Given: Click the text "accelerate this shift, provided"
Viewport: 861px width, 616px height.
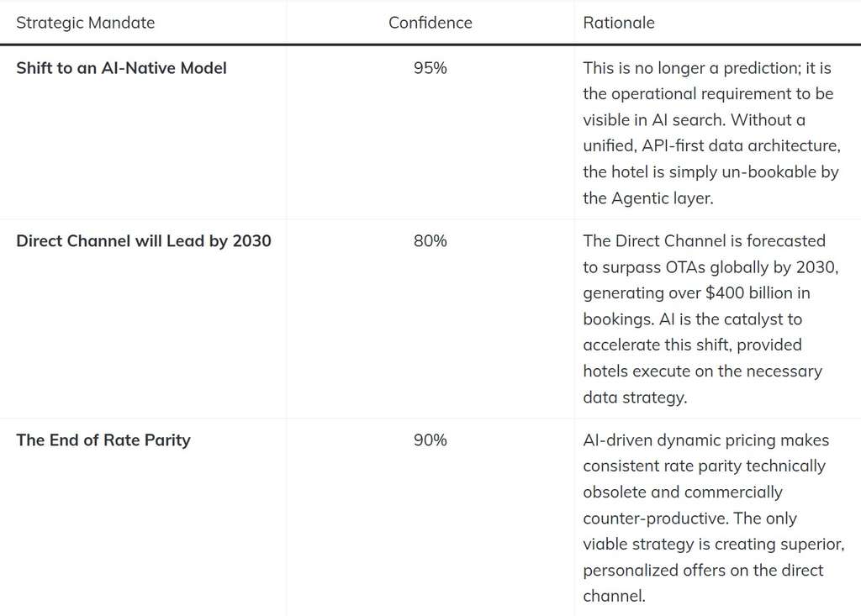Looking at the screenshot, I should [692, 345].
